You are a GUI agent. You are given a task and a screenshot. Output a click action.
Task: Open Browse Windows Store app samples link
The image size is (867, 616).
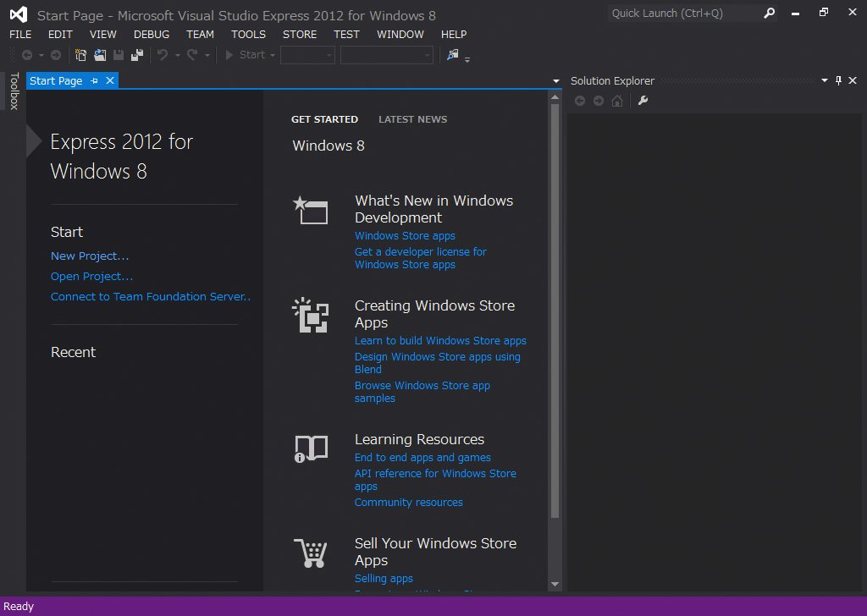(x=422, y=392)
